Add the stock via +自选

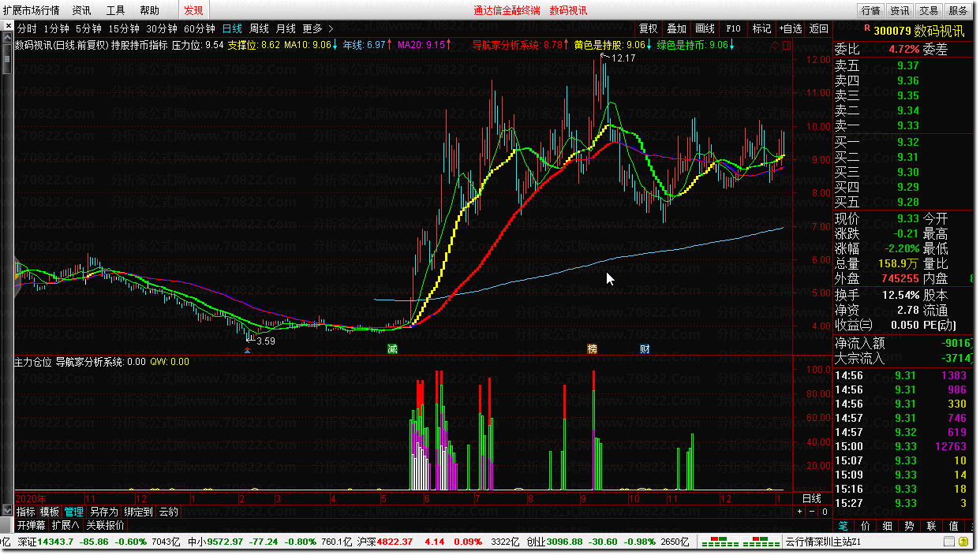coord(790,28)
